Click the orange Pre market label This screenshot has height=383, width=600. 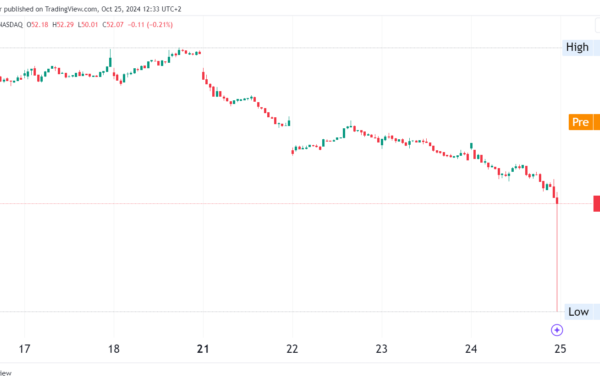[x=584, y=122]
